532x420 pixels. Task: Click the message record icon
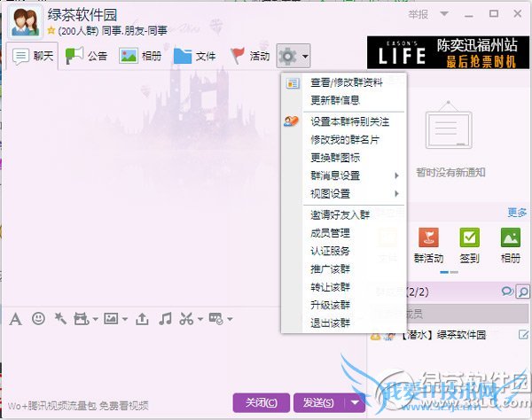(x=215, y=319)
